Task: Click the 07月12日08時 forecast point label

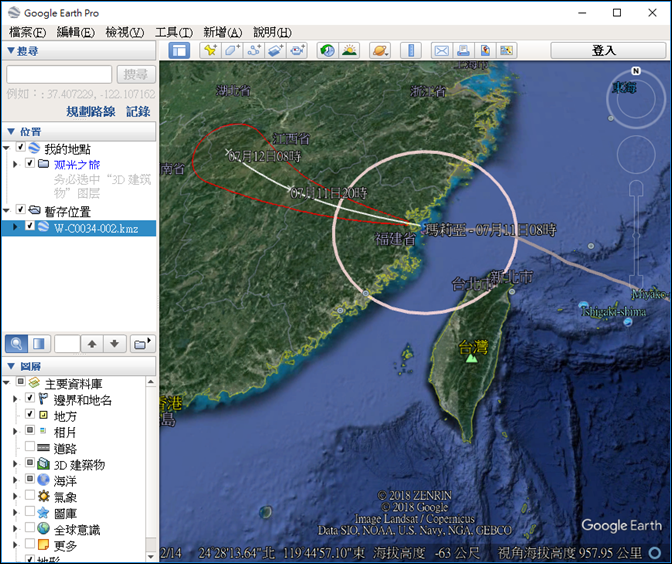Action: (264, 156)
